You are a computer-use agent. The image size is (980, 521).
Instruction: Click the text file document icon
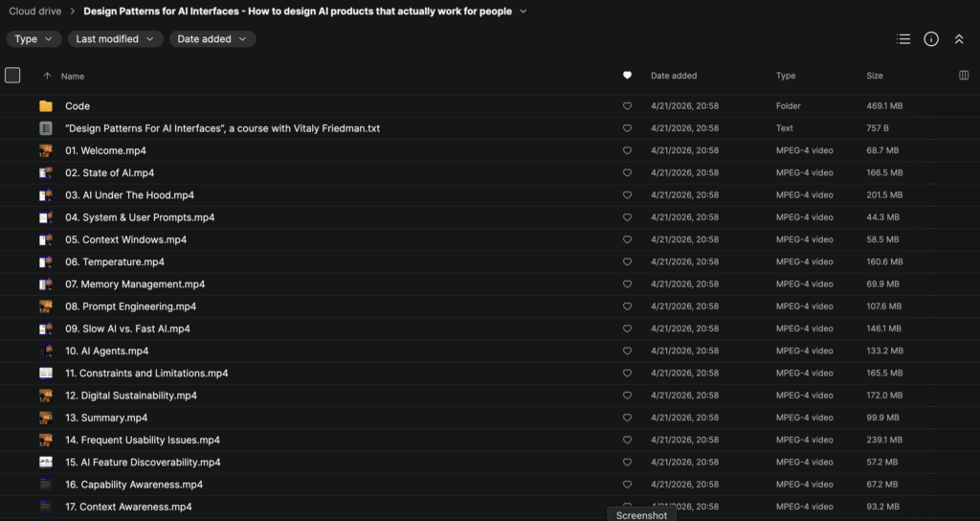point(46,128)
